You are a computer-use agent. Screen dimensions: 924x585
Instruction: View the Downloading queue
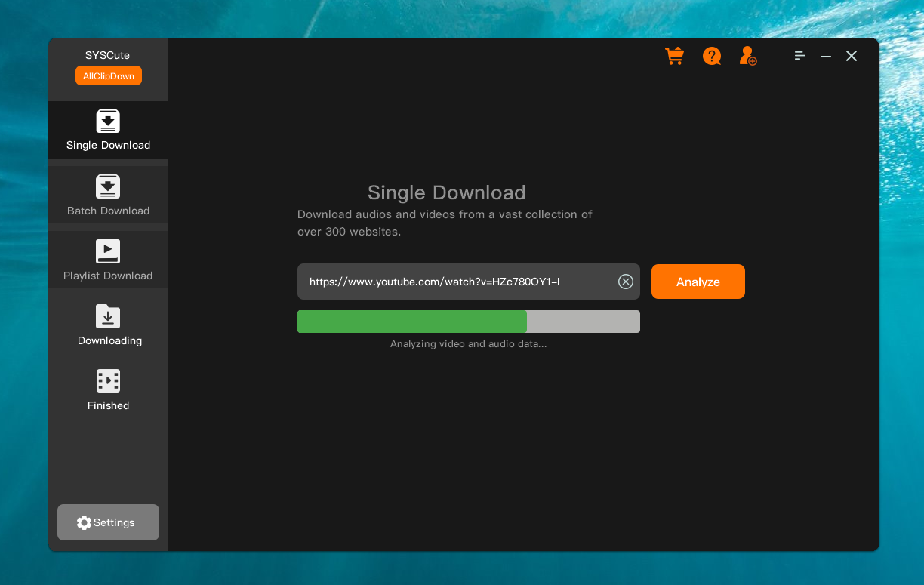(108, 325)
